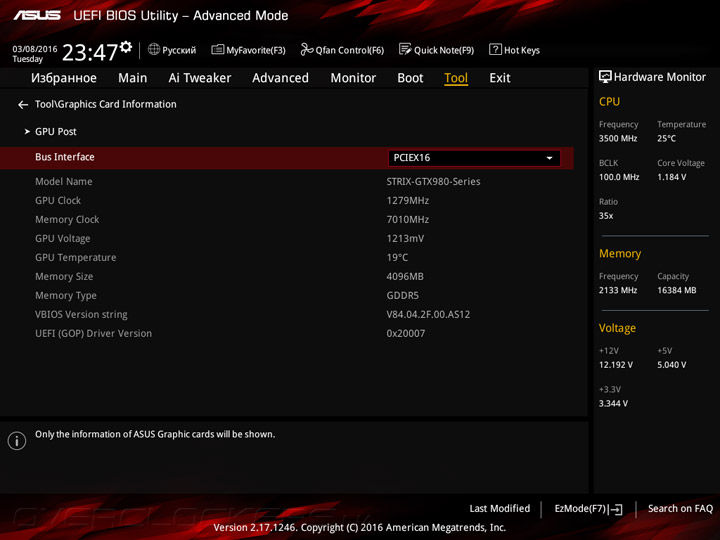Open the clock settings gear icon

[x=126, y=46]
